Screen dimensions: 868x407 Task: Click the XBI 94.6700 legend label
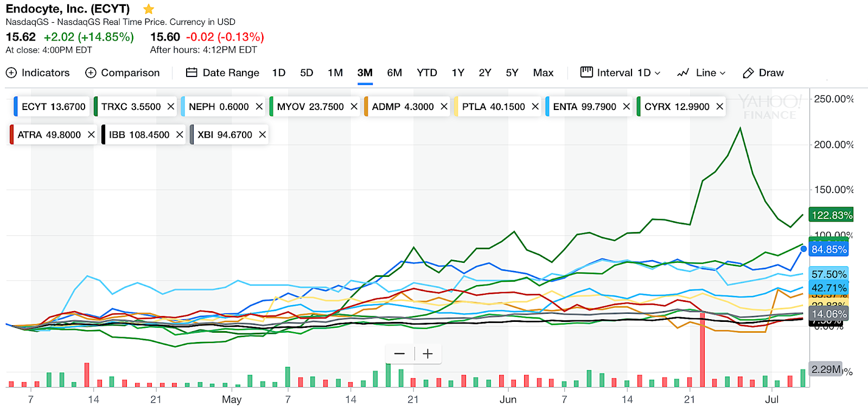[225, 134]
